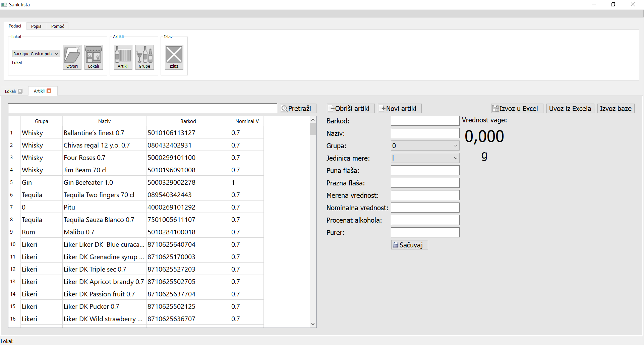The height and width of the screenshot is (345, 644).
Task: Click Obriši artikl button
Action: click(x=350, y=108)
